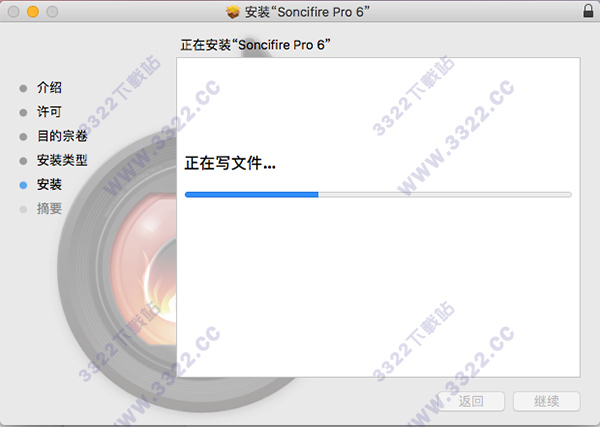
Task: Click the gray bullet beside 介绍
Action: [23, 88]
